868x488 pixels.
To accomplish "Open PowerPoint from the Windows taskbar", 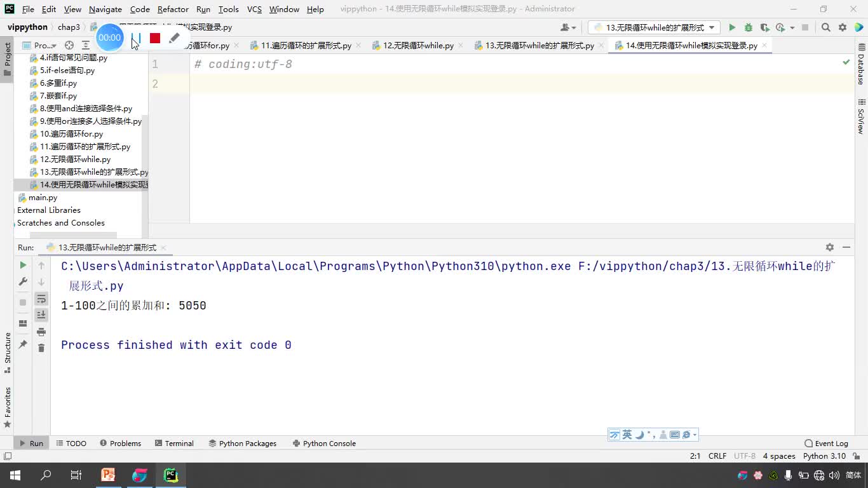I will (108, 475).
